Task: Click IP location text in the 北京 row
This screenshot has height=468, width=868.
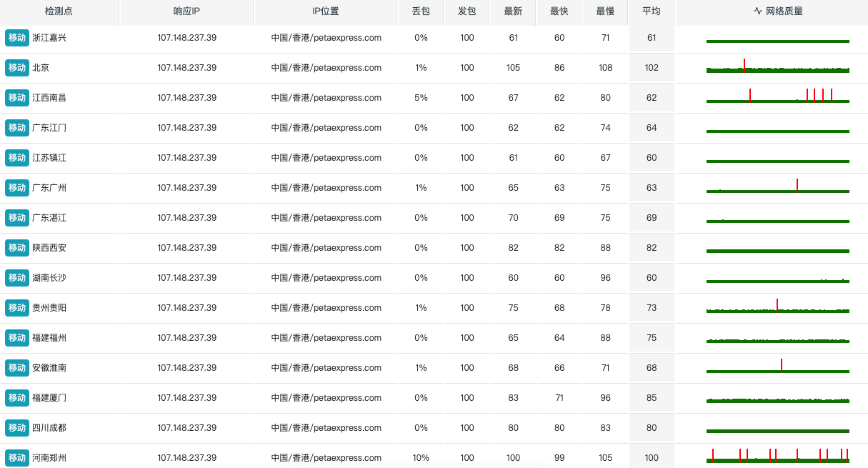Action: pyautogui.click(x=326, y=68)
